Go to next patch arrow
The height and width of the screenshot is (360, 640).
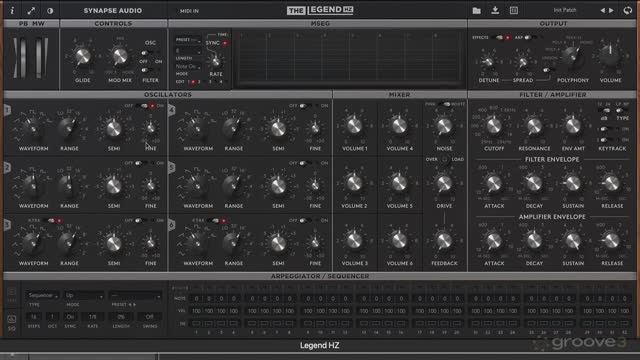tap(611, 11)
